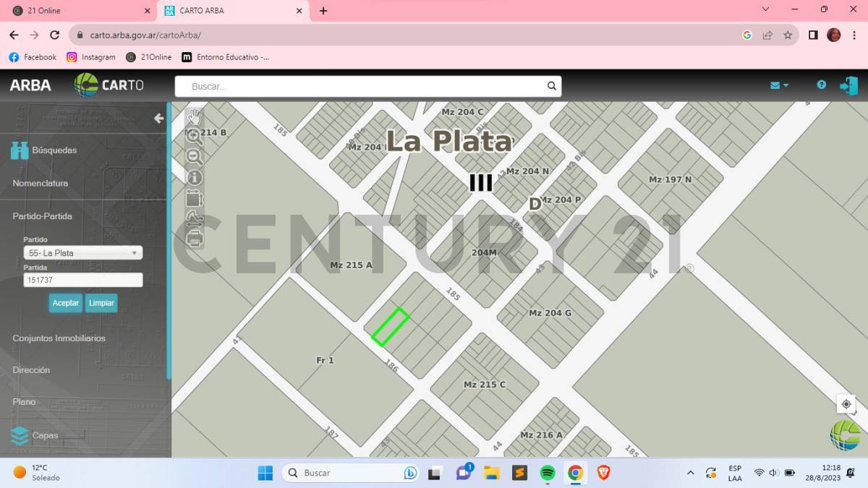Collapse the sidebar with left arrow

158,119
